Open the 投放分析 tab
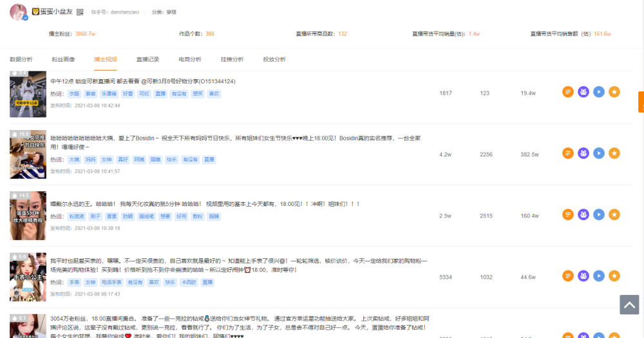This screenshot has height=338, width=644. click(x=274, y=59)
